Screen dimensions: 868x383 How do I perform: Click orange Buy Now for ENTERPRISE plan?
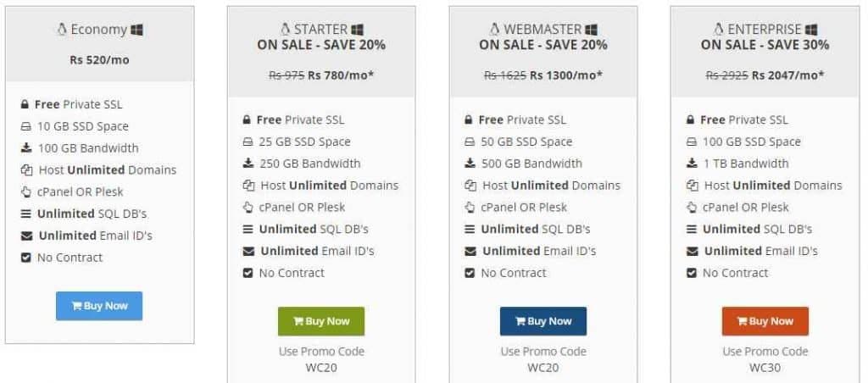click(x=765, y=321)
